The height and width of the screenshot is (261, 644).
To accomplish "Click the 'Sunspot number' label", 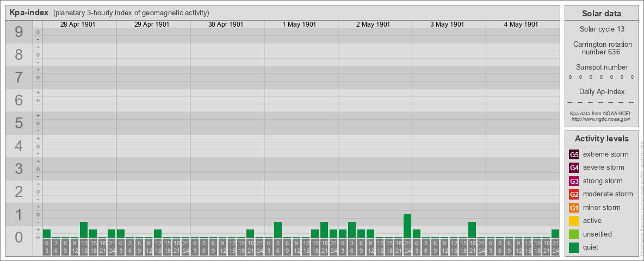I will pyautogui.click(x=602, y=67).
